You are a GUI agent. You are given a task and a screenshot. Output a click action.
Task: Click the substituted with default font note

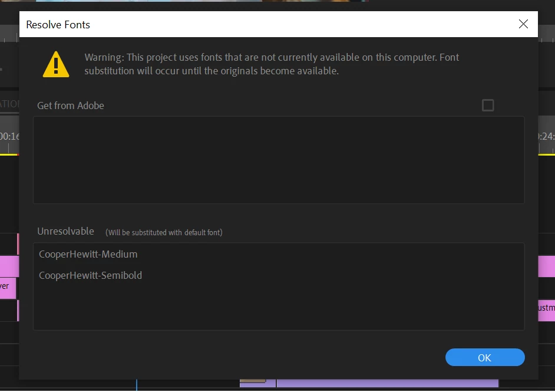point(164,232)
